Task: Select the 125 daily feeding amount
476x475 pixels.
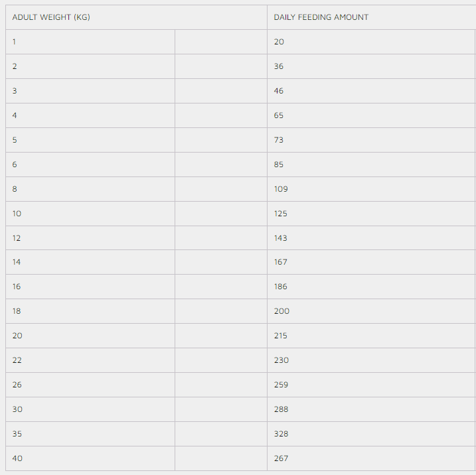Action: 281,214
